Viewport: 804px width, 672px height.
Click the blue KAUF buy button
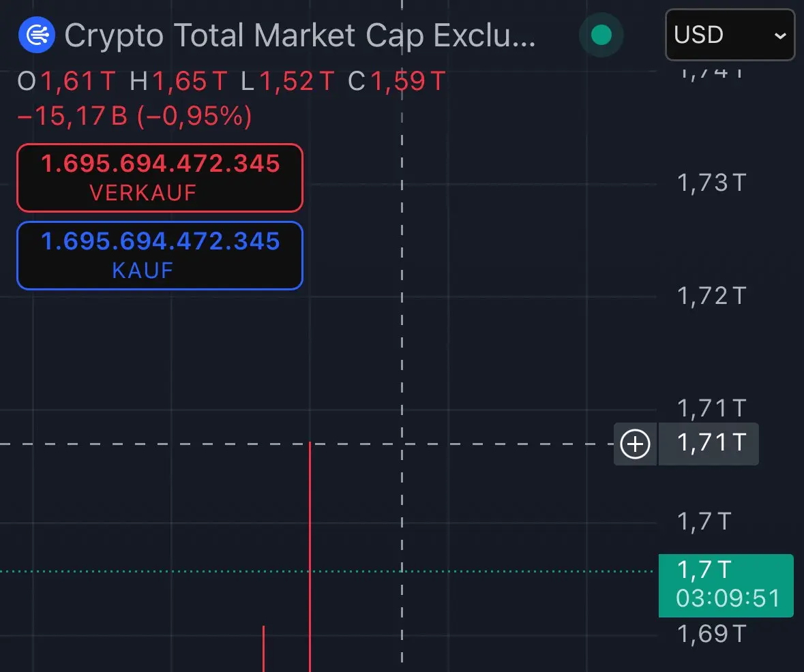pos(160,256)
